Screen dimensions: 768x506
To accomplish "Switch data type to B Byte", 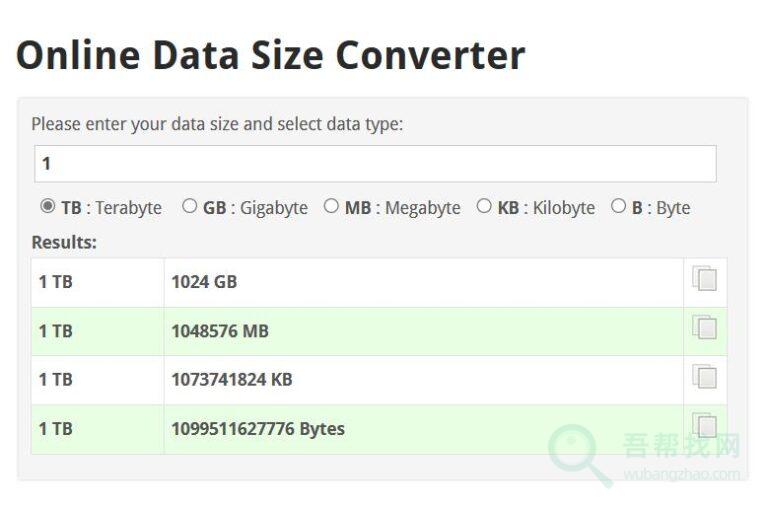I will [x=618, y=207].
